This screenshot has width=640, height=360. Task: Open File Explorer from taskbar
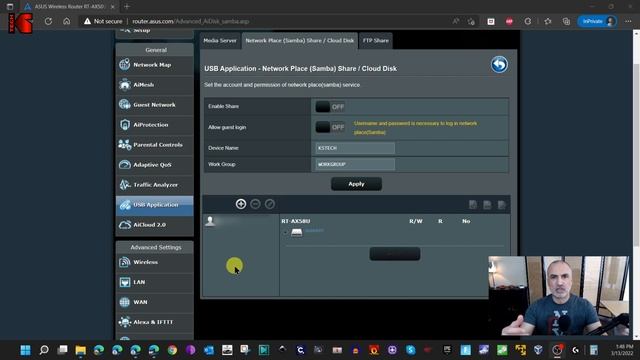point(80,350)
